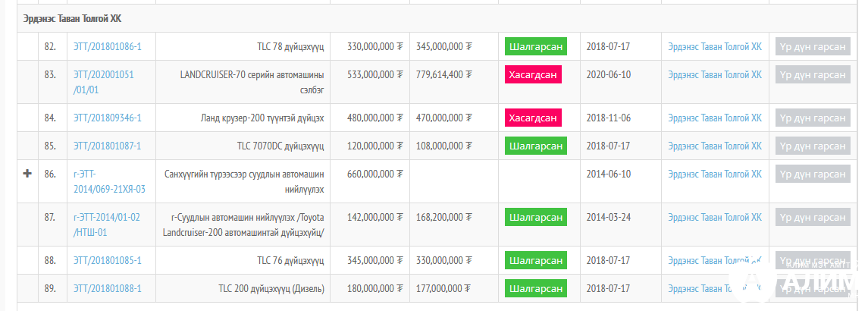This screenshot has width=868, height=311.
Task: Click Хасагдсан badge for Ланд крузер-200 row
Action: (x=533, y=118)
